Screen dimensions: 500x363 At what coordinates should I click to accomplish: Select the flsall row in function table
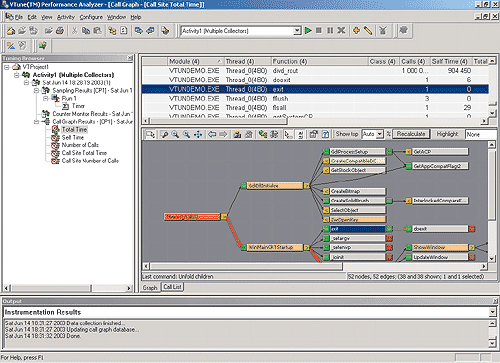coord(315,108)
